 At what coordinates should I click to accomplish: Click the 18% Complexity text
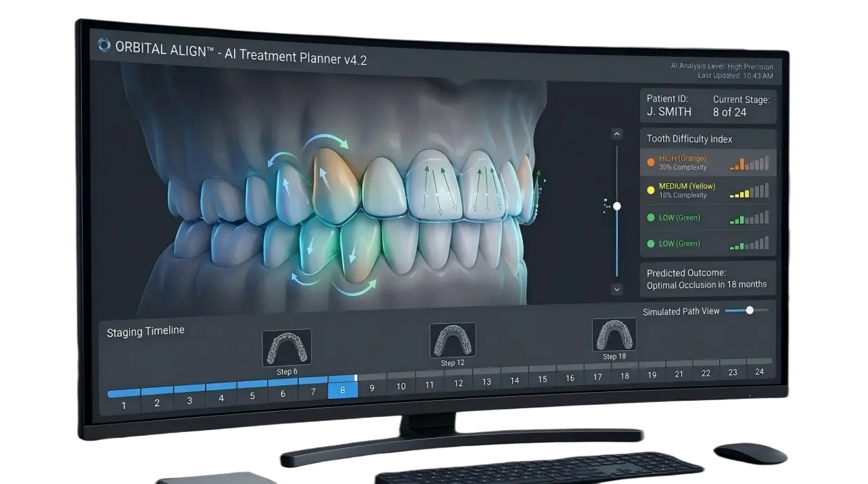(x=683, y=195)
